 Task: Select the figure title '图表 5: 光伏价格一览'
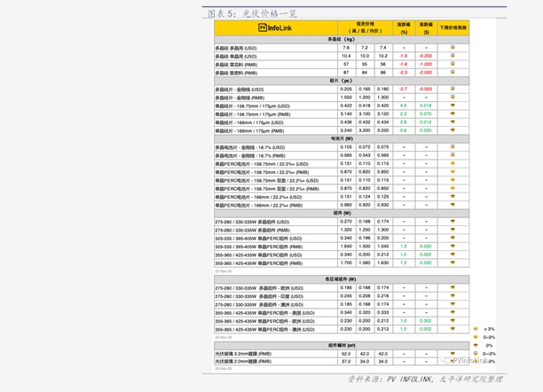coord(252,13)
